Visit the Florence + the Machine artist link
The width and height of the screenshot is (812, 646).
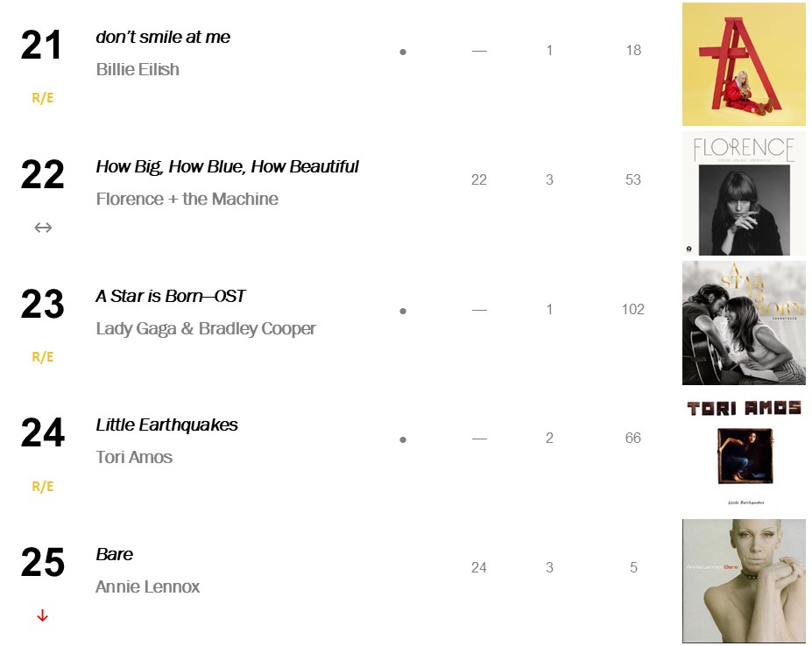point(187,200)
